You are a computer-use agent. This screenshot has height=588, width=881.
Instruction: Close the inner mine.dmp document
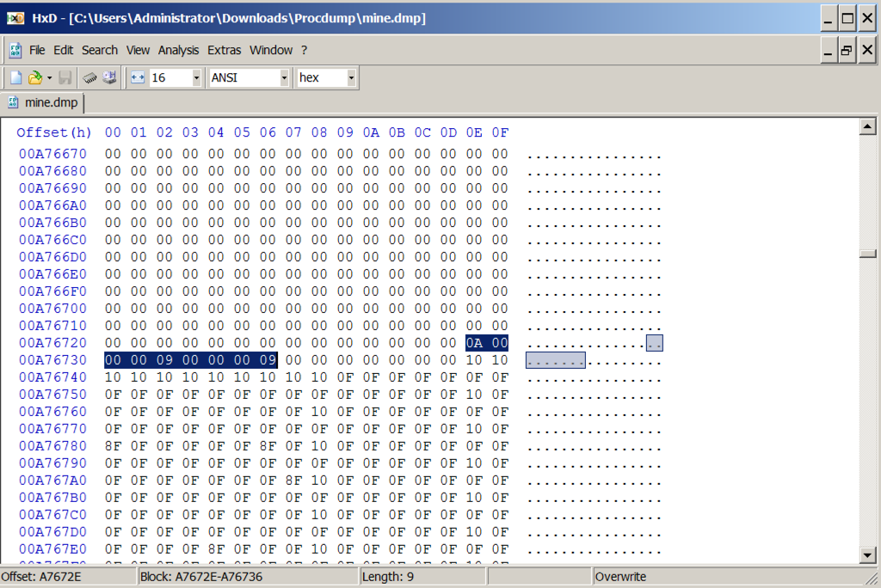(867, 51)
